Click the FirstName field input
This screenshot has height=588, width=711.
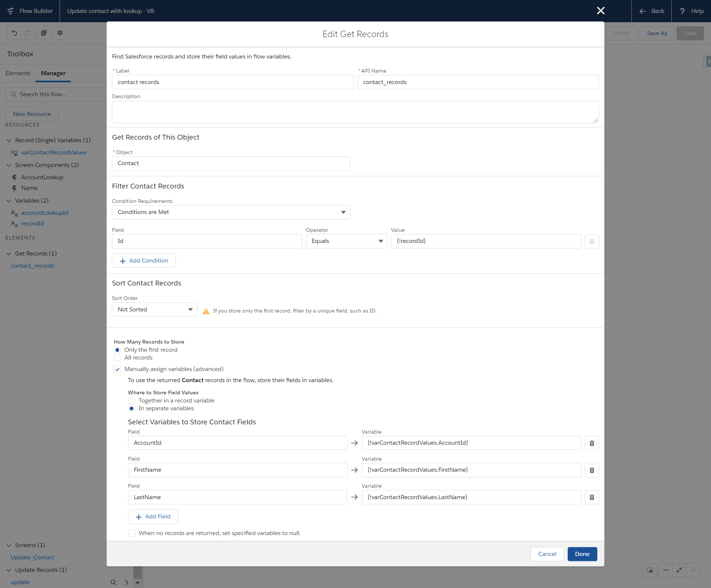(x=237, y=470)
